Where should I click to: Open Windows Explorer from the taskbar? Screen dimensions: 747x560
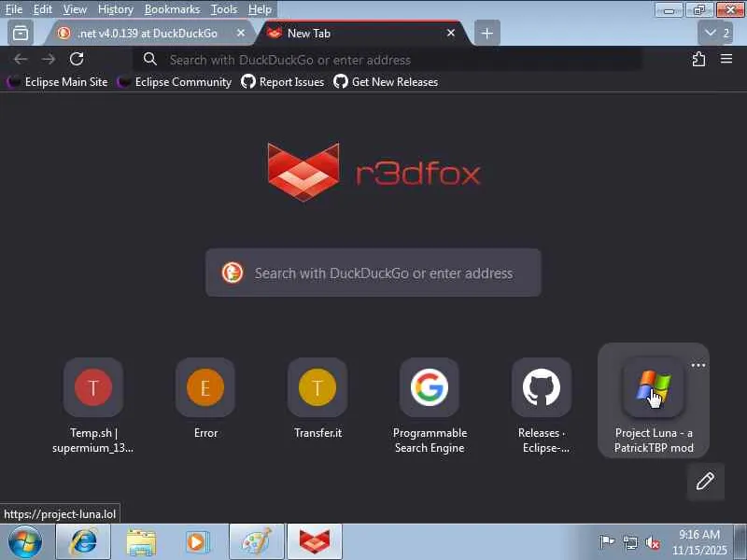pyautogui.click(x=141, y=542)
